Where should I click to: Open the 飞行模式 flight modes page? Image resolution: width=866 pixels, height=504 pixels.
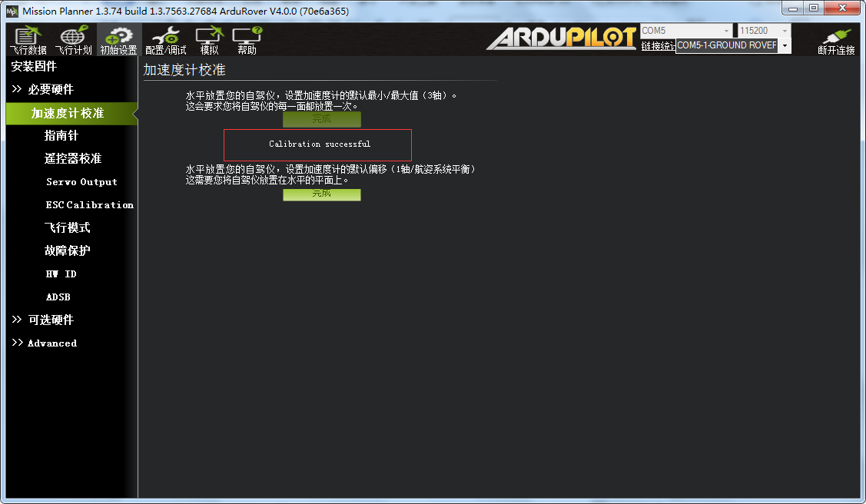[68, 228]
